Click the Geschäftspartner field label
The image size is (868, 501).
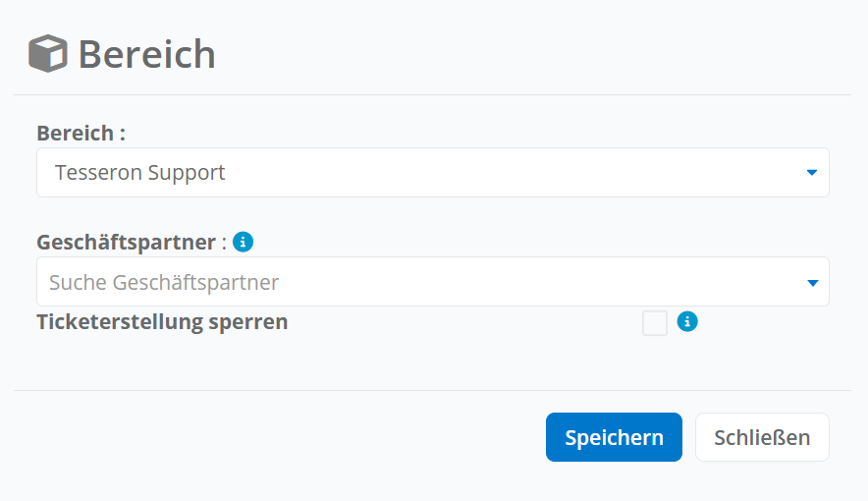pos(127,242)
